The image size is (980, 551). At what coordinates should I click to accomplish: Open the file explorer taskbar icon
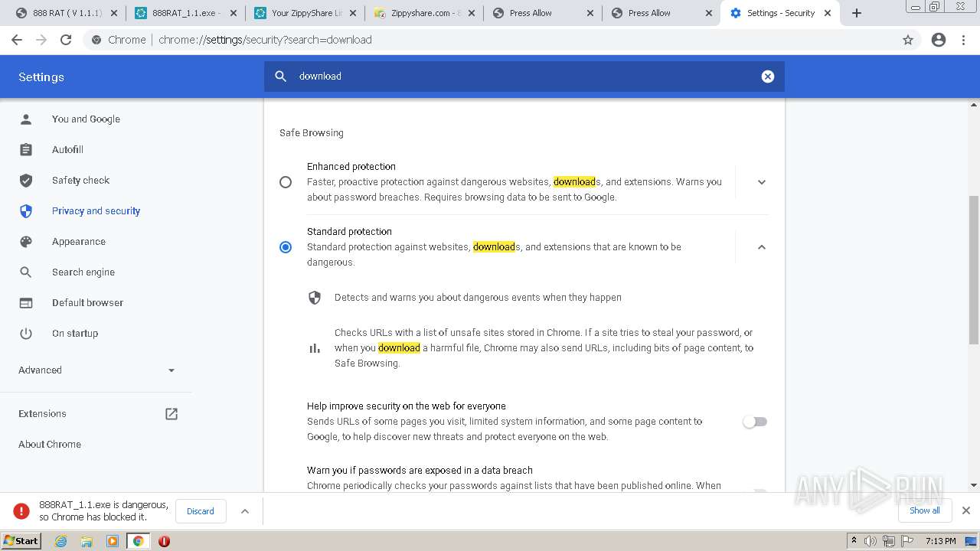point(87,541)
